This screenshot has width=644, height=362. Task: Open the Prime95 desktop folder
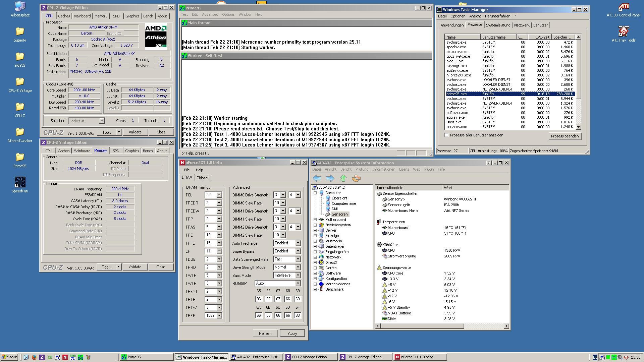click(x=20, y=160)
